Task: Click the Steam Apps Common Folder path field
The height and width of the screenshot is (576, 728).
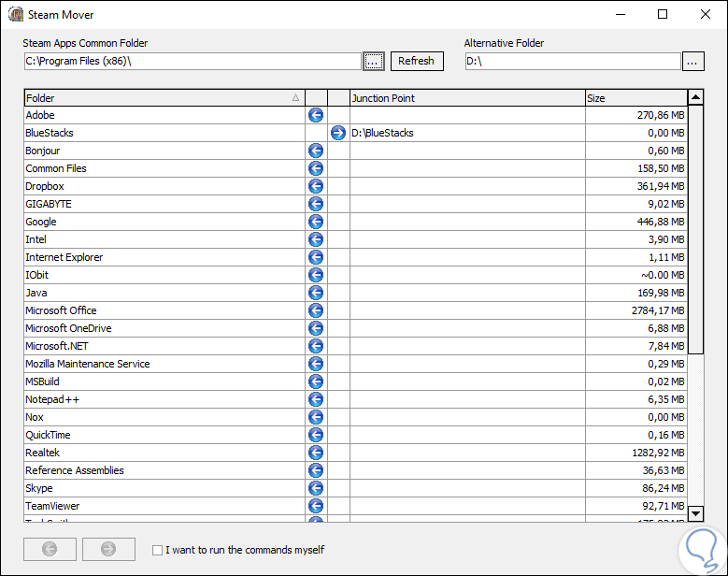Action: pyautogui.click(x=193, y=61)
